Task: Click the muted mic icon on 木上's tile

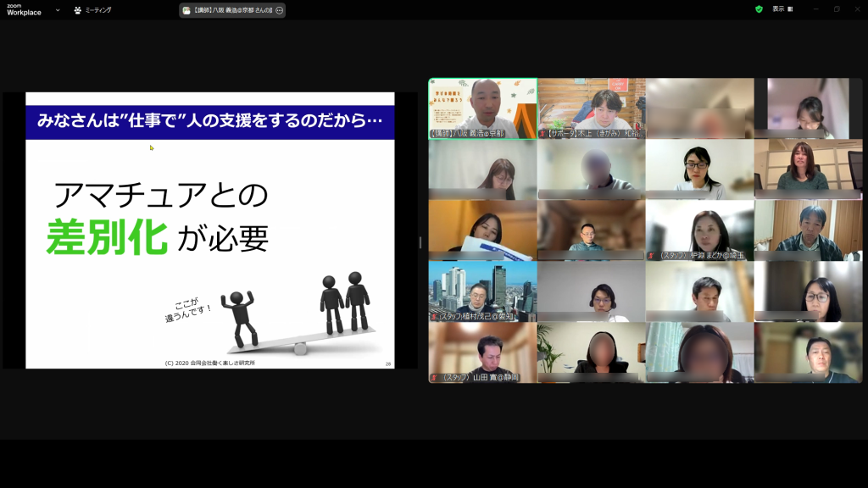Action: (542, 134)
